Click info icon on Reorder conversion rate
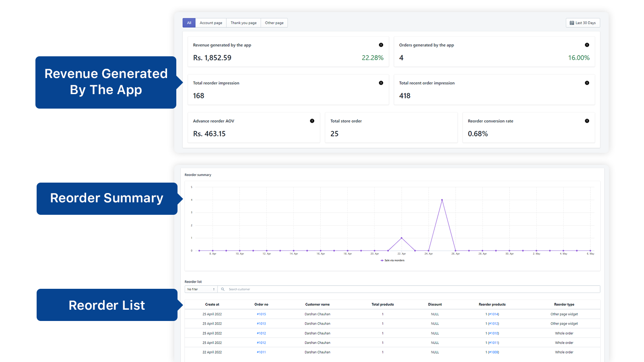The height and width of the screenshot is (362, 644). pyautogui.click(x=587, y=121)
